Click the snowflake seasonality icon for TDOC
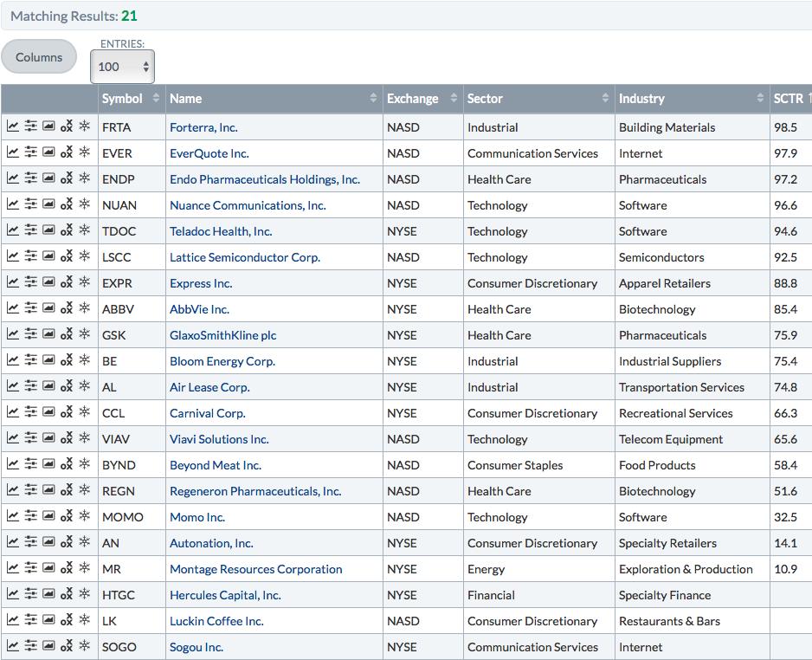 tap(84, 230)
